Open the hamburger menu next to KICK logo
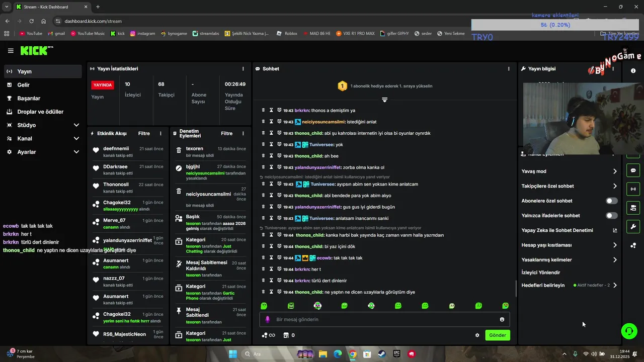 coord(11,51)
